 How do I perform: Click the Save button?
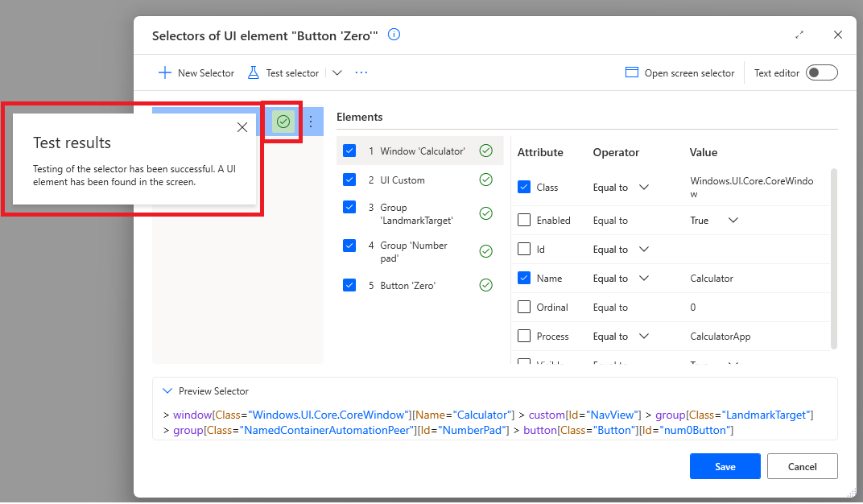click(x=725, y=467)
